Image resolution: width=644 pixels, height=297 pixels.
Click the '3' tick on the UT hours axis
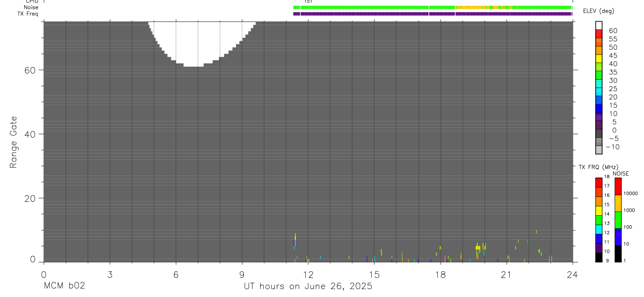(x=110, y=273)
